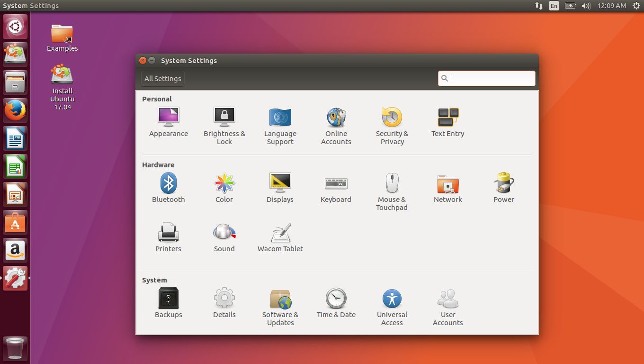Launch Firefox from the launcher
644x364 pixels.
click(x=15, y=110)
